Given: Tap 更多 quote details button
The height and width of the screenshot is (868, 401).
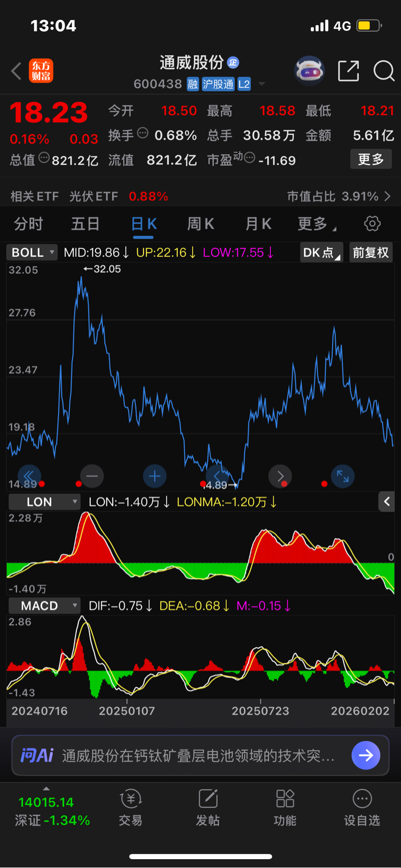Looking at the screenshot, I should 371,159.
